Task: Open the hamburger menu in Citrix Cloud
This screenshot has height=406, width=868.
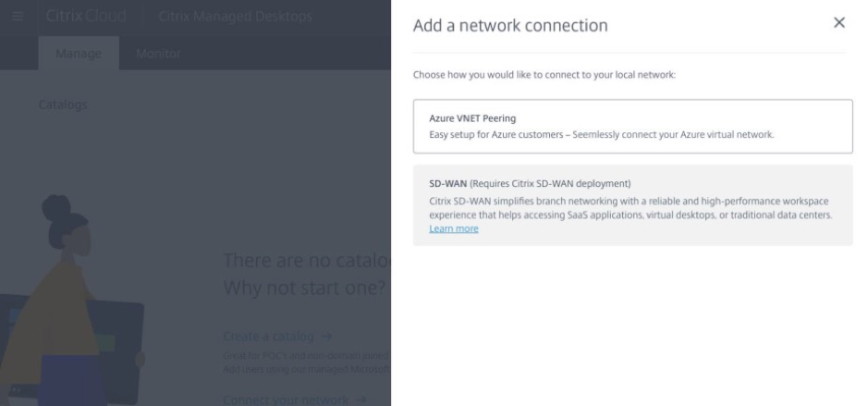Action: 18,16
